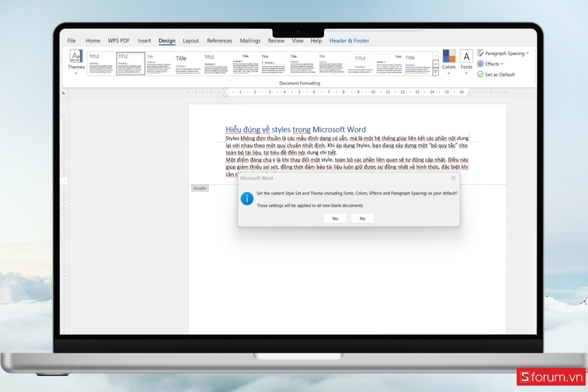Expand the Paragraph Spacing menu

[503, 53]
